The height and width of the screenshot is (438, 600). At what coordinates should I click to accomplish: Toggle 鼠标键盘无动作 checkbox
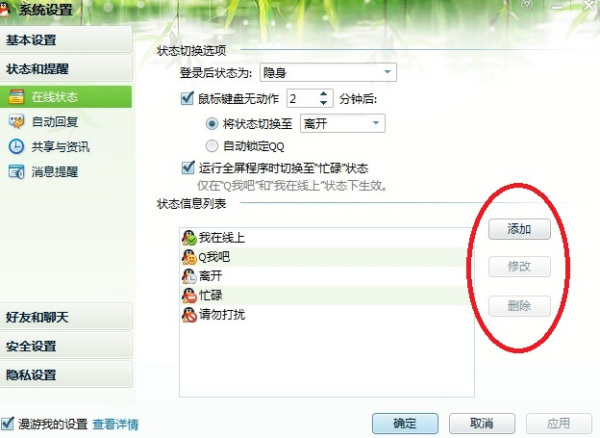[x=187, y=98]
